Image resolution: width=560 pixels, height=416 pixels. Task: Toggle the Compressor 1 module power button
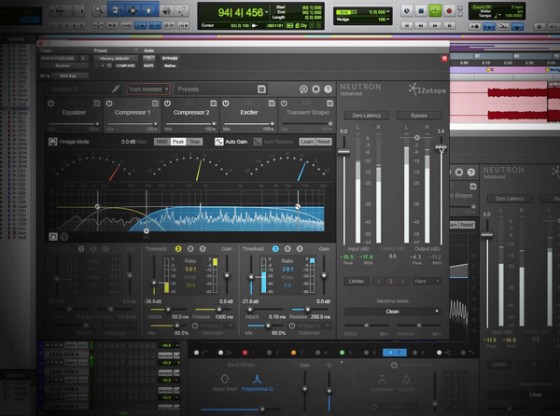[x=109, y=103]
